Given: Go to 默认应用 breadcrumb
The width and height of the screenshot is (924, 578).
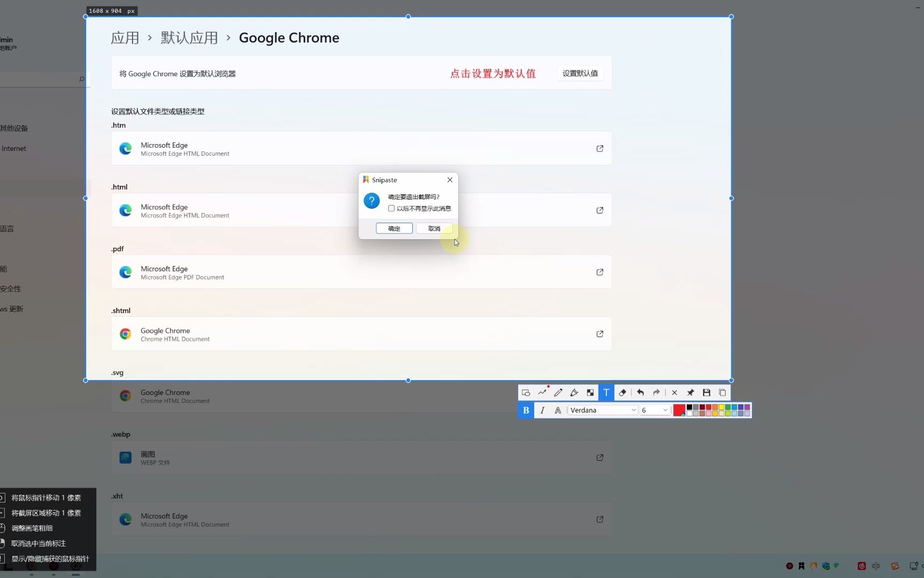Looking at the screenshot, I should (x=189, y=38).
